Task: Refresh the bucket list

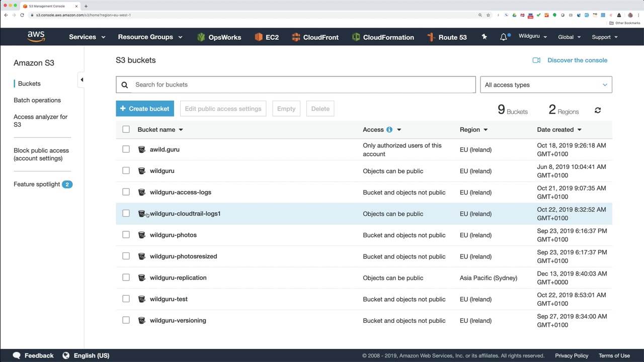Action: 598,110
